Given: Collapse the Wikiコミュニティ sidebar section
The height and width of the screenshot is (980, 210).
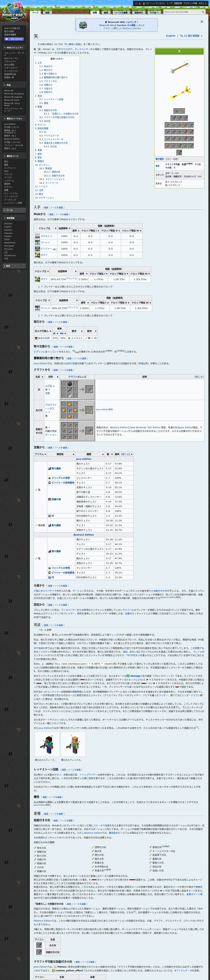Looking at the screenshot, I should (x=15, y=48).
